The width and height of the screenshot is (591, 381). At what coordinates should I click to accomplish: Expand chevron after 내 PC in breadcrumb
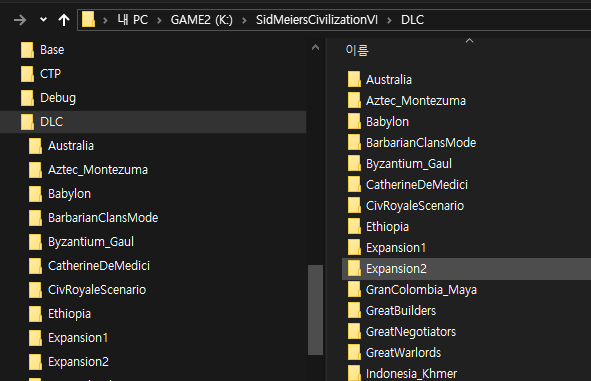pos(159,20)
